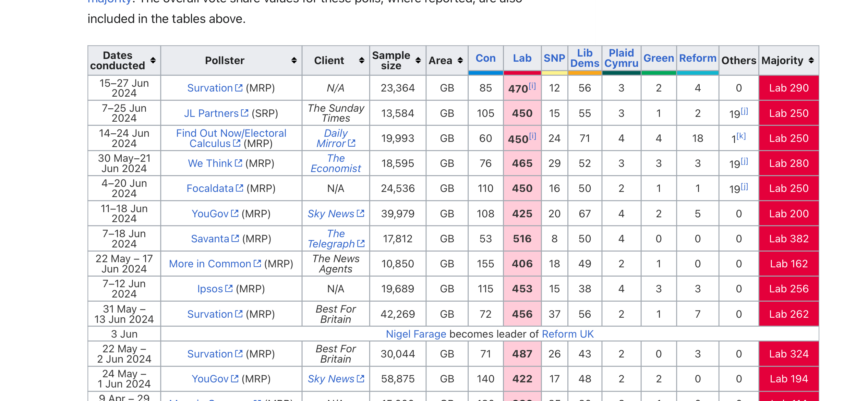Open the More in Common pollster link
The image size is (868, 401).
[x=215, y=264]
